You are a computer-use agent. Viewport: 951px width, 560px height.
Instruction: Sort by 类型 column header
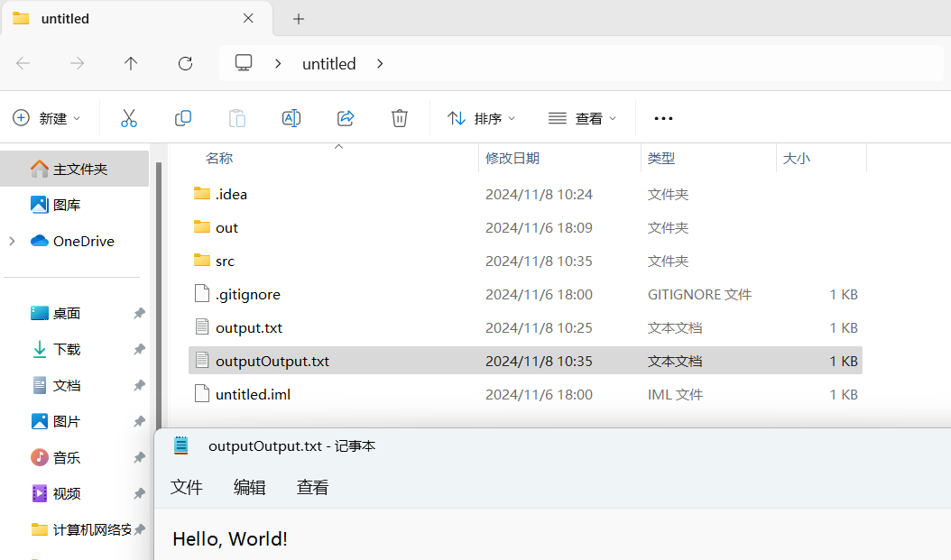(x=661, y=158)
